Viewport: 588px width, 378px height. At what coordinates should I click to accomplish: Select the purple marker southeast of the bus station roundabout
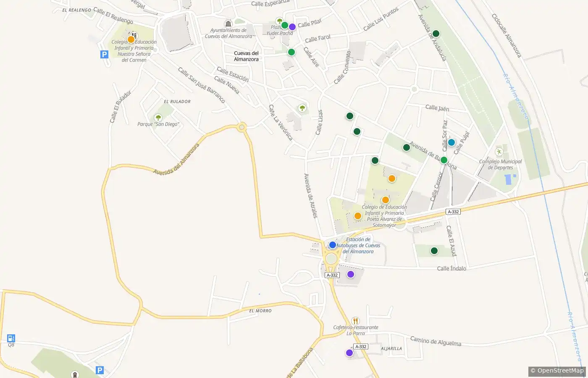click(351, 274)
